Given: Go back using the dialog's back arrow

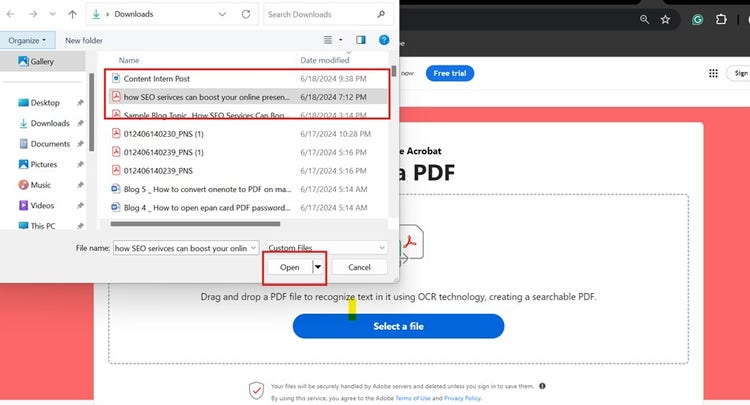Looking at the screenshot, I should [11, 14].
